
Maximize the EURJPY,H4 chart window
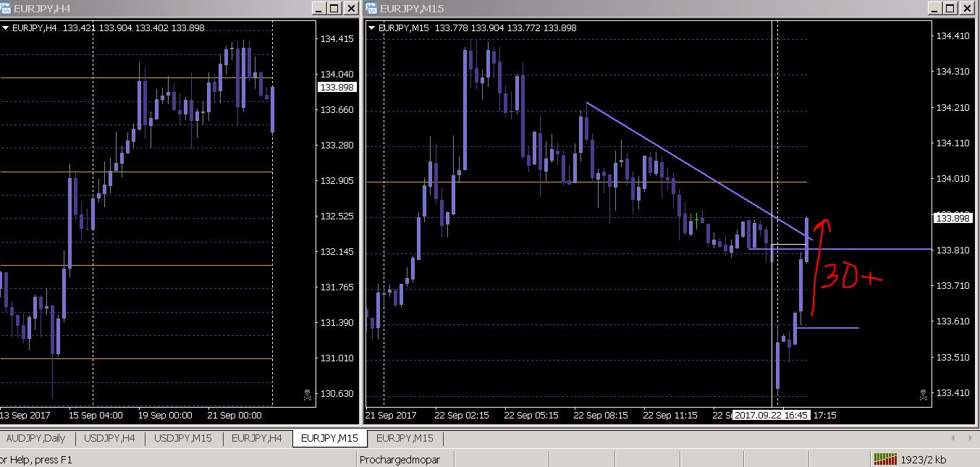click(x=334, y=8)
